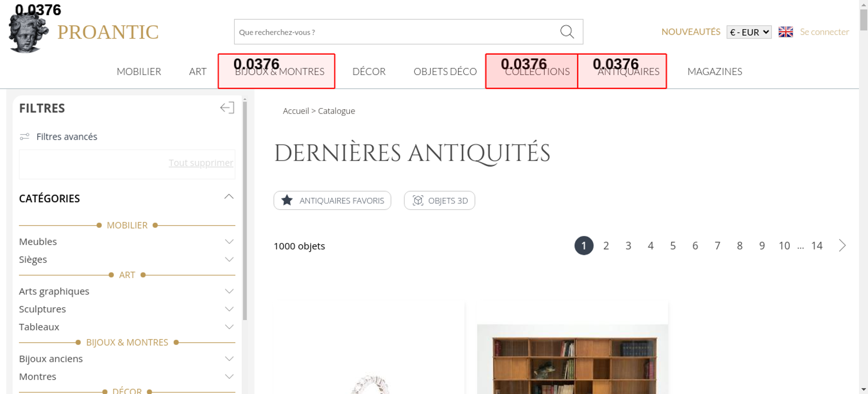Open the Magazines menu
This screenshot has height=394, width=868.
tap(714, 72)
